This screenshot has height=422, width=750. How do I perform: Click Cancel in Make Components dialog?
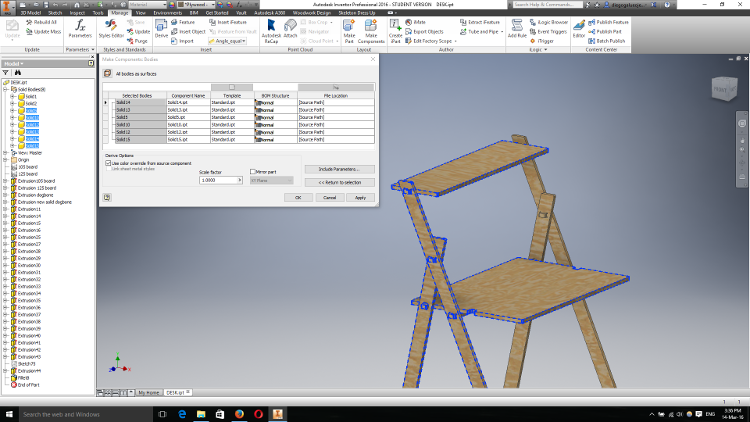tap(330, 197)
